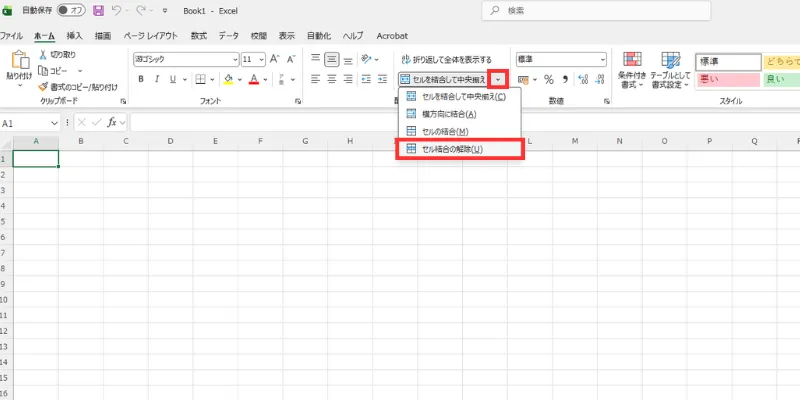Click top vertical align icon

(316, 59)
